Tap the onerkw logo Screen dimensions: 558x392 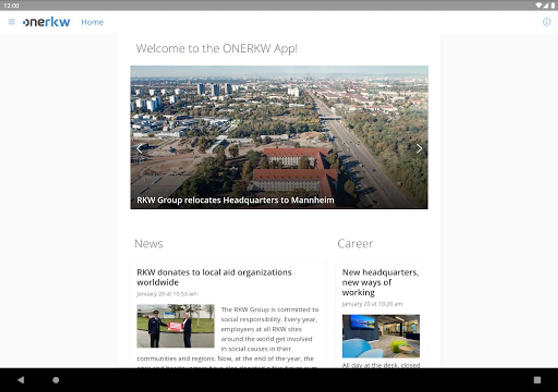pos(46,22)
